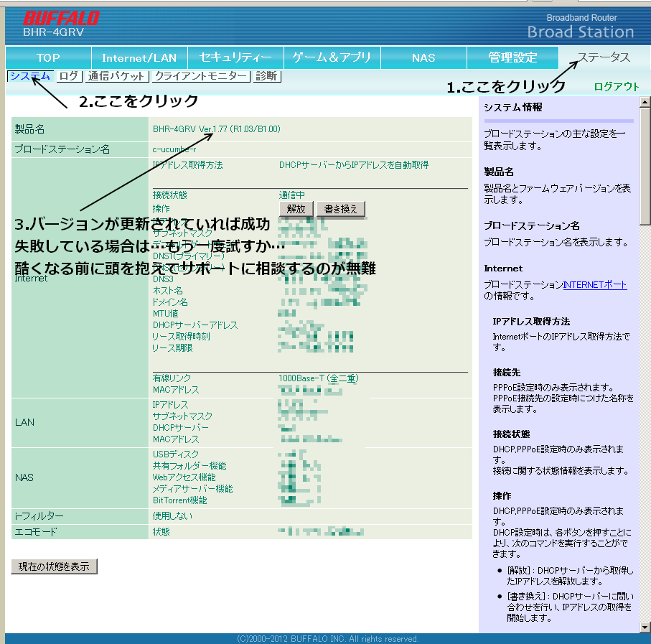The image size is (651, 644).
Task: Open the 管理設定 tab
Action: [x=512, y=57]
